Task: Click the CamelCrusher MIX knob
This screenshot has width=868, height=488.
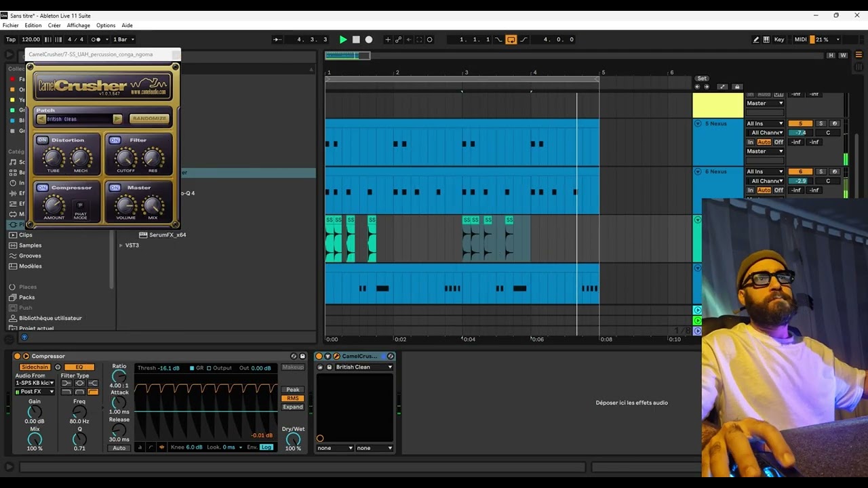Action: 153,205
